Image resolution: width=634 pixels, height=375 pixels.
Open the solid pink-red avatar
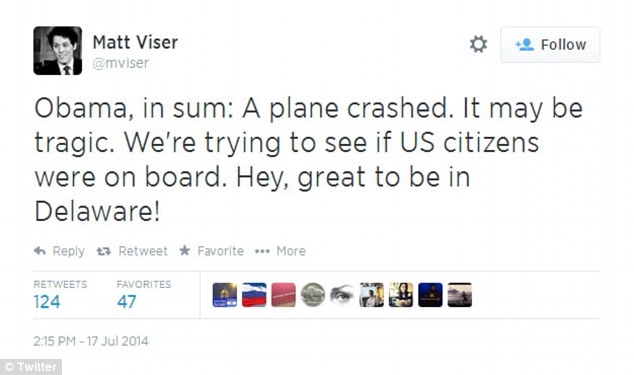283,295
